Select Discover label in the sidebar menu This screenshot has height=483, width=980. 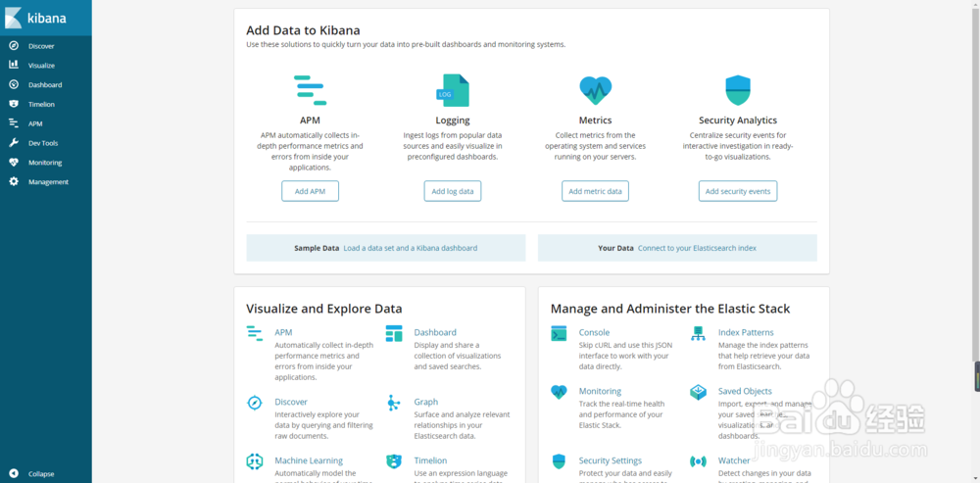click(41, 46)
